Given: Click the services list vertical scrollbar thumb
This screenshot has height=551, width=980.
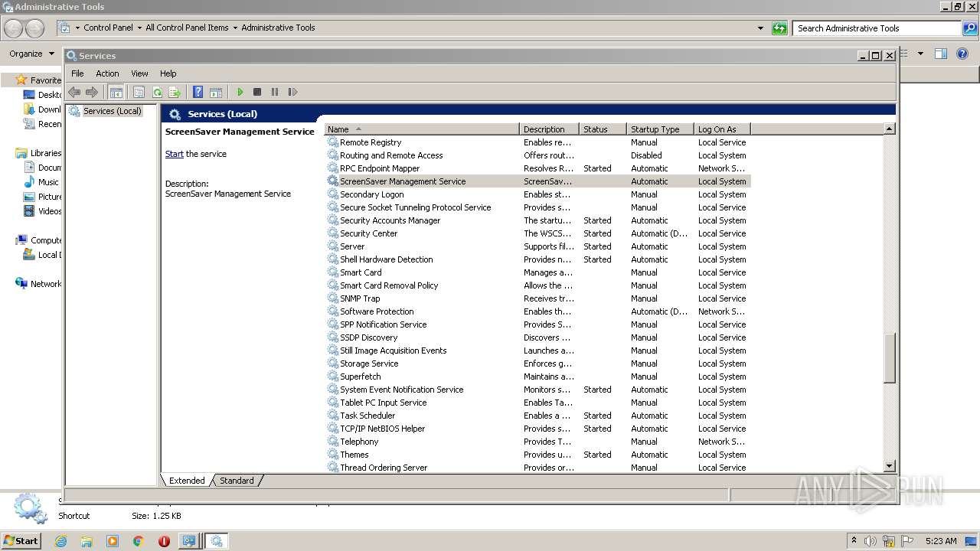Looking at the screenshot, I should pos(889,358).
